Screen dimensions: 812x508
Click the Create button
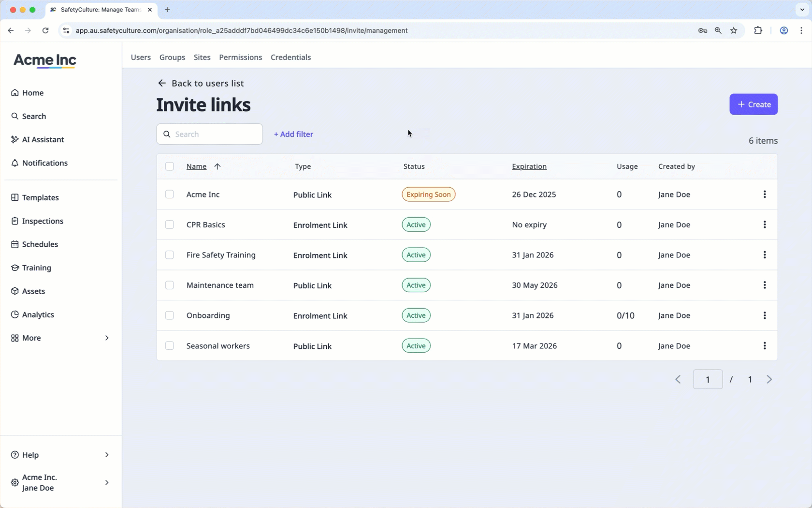tap(754, 105)
